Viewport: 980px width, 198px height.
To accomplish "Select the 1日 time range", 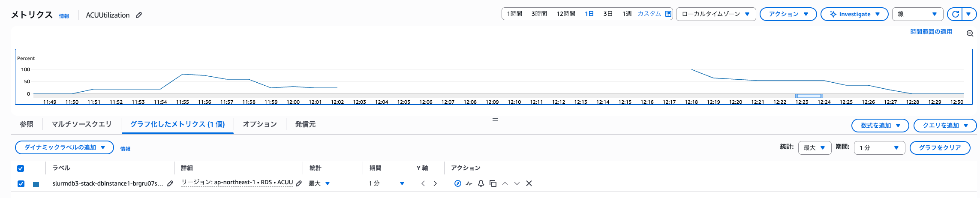I will 589,14.
